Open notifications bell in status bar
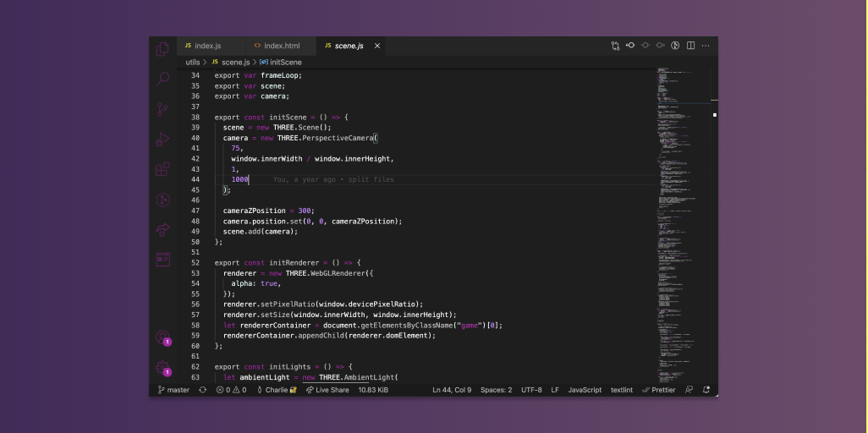Screen dimensions: 868x433 click(706, 390)
